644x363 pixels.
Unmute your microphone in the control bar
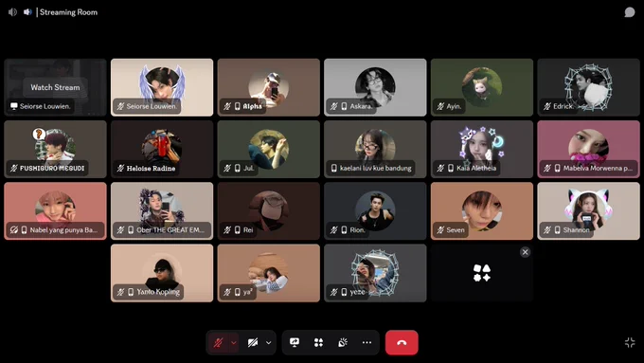point(218,342)
